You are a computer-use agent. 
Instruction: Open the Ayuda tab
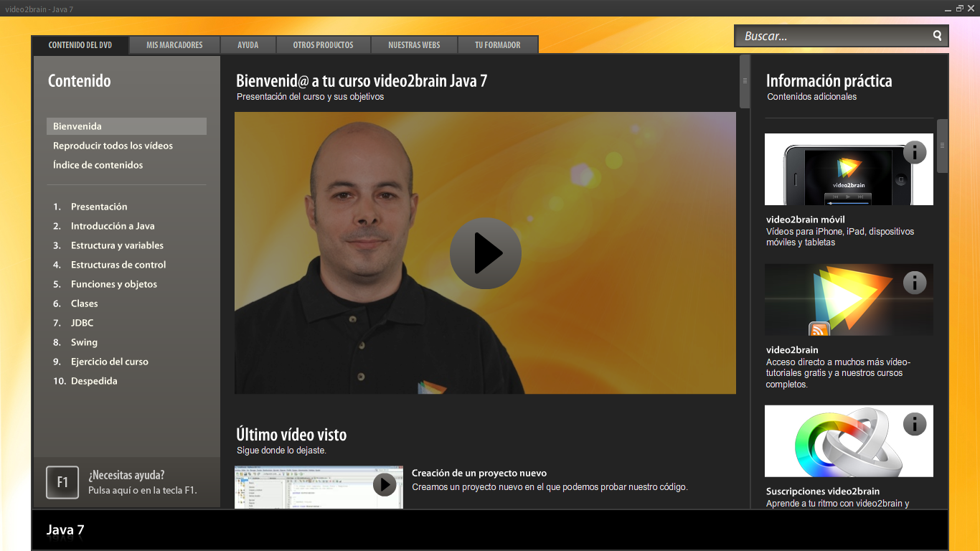(248, 44)
